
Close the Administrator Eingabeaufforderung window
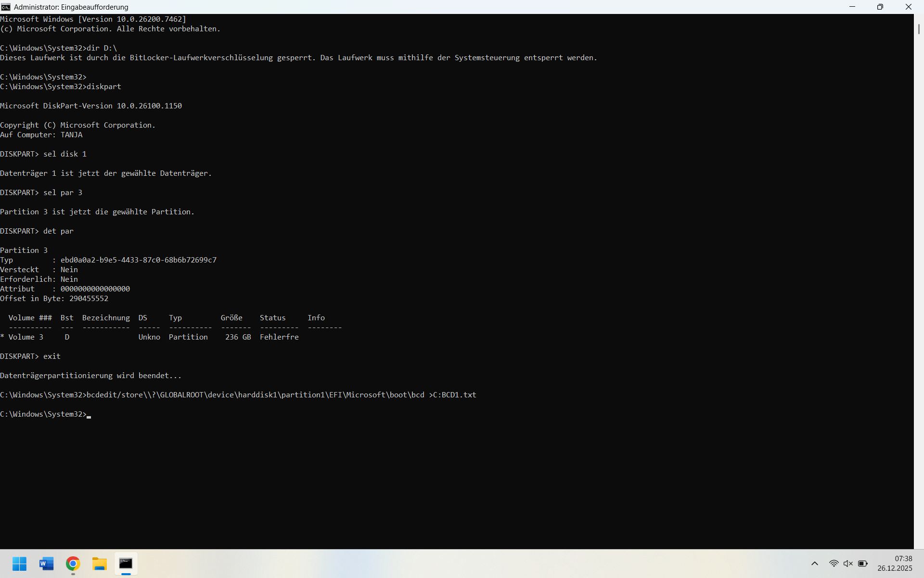click(x=909, y=7)
